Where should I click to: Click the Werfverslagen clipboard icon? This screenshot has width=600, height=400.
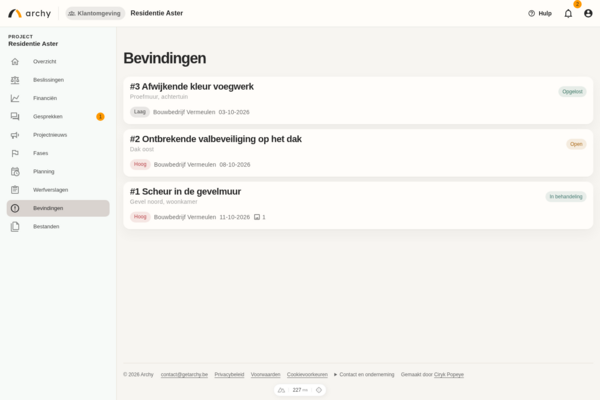(x=15, y=190)
